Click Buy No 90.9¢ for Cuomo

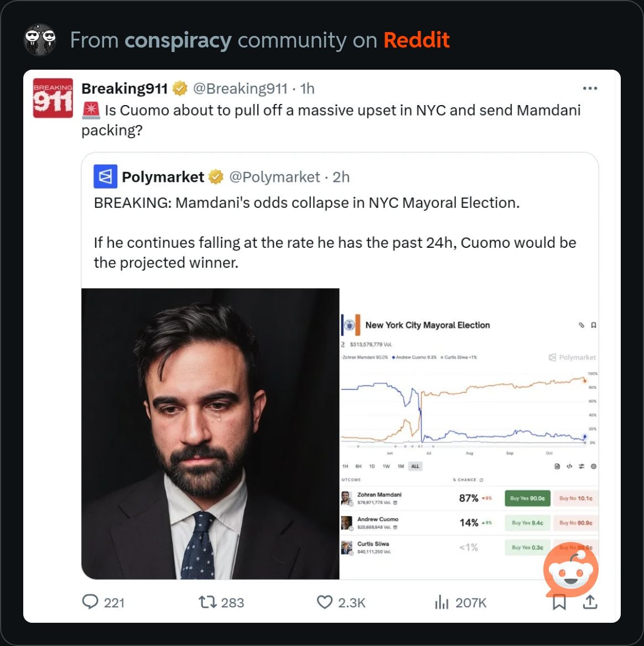(x=575, y=523)
